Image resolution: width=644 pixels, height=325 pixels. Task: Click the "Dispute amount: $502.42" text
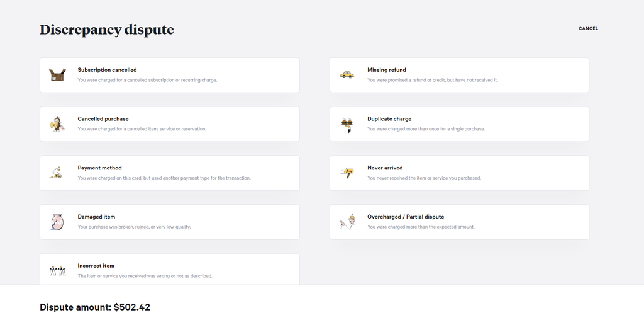[95, 307]
